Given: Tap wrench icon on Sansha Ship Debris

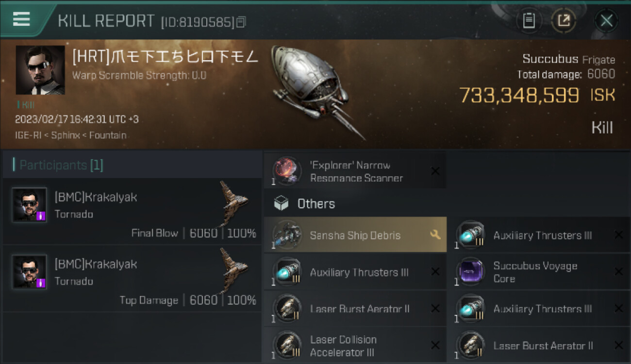Looking at the screenshot, I should [435, 235].
